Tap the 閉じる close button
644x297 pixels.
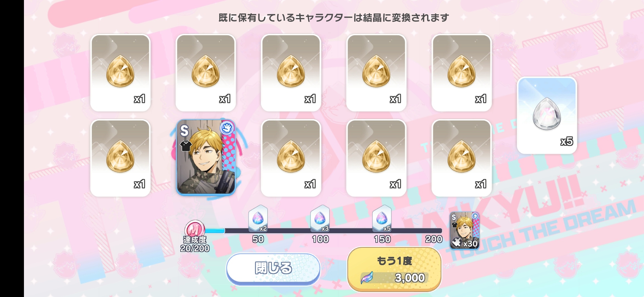(273, 268)
